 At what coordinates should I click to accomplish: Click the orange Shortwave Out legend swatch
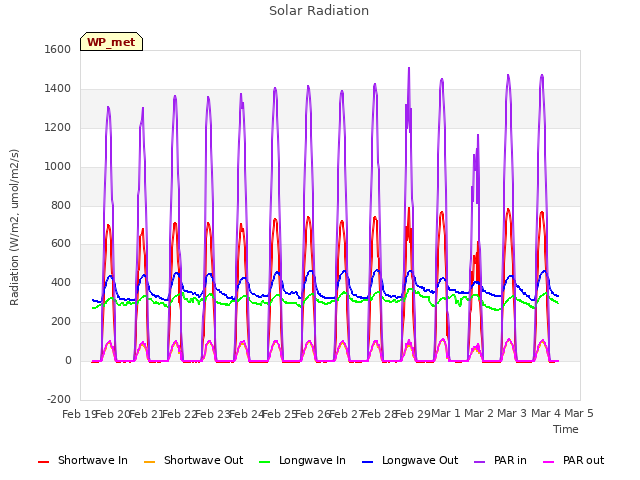(x=150, y=462)
